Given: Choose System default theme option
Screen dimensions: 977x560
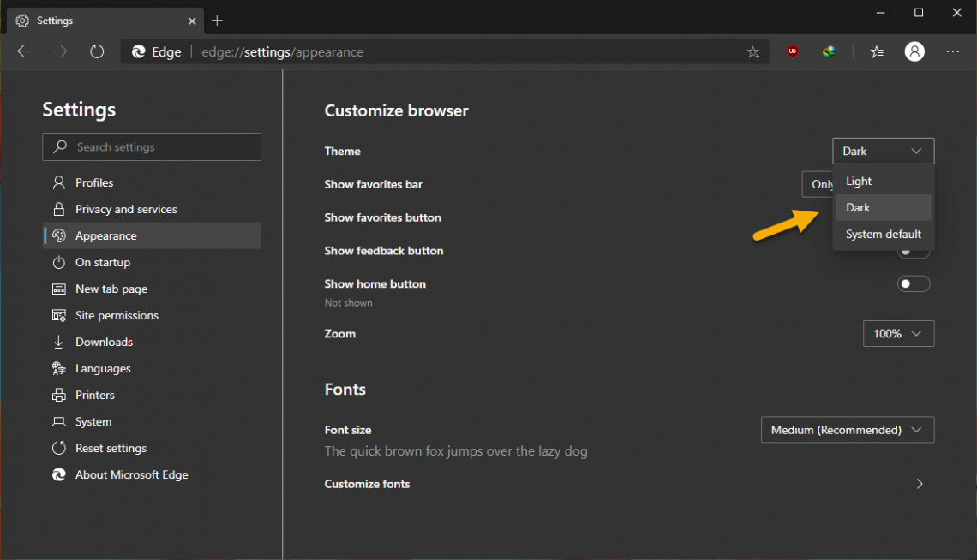Looking at the screenshot, I should click(x=883, y=234).
